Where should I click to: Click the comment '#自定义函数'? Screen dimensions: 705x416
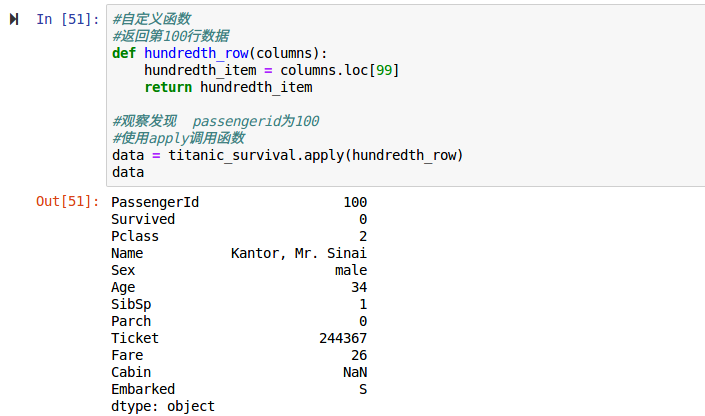coord(152,19)
